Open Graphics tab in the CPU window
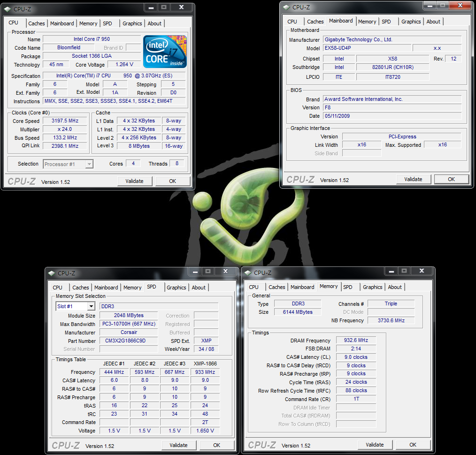476x455 pixels. [132, 23]
